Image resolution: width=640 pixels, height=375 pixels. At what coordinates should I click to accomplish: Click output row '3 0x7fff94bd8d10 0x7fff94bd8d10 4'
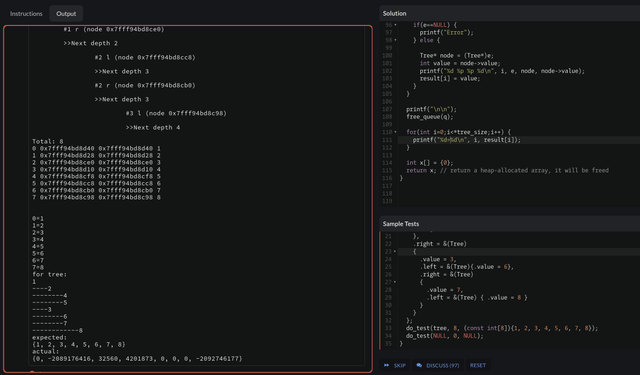point(96,169)
